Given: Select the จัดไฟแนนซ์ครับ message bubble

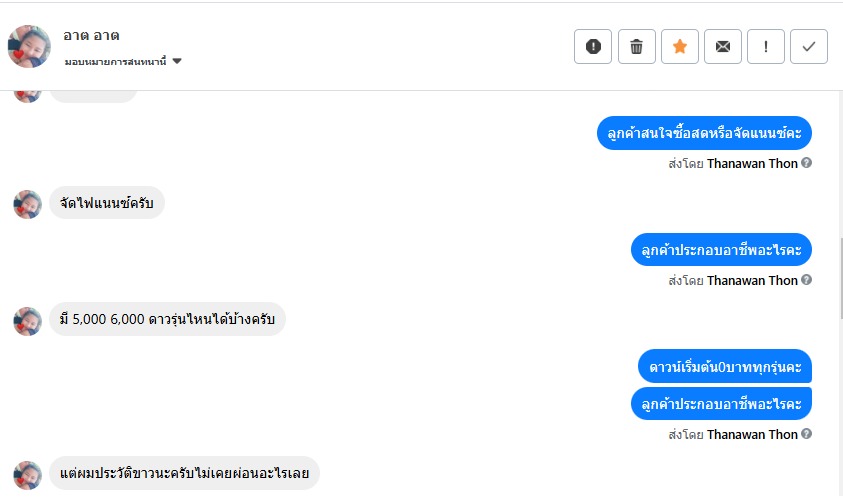Looking at the screenshot, I should click(106, 204).
